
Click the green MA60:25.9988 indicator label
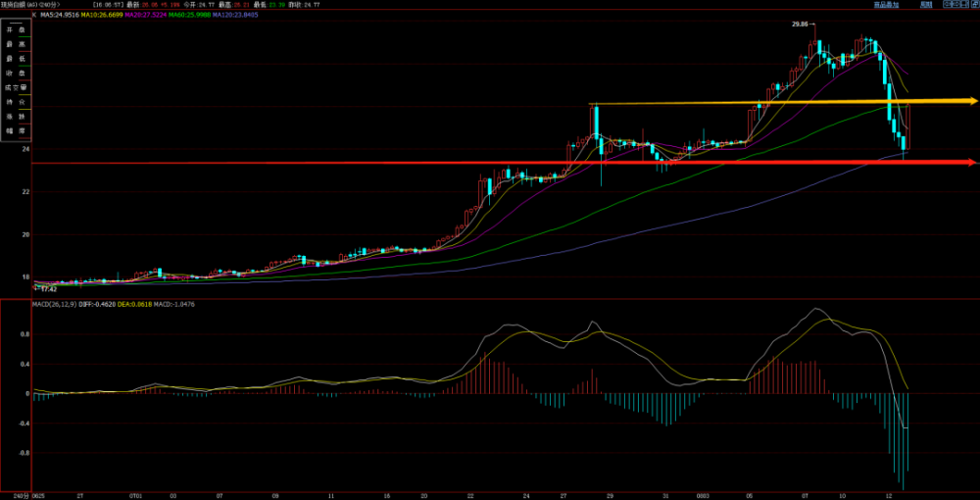pos(189,15)
